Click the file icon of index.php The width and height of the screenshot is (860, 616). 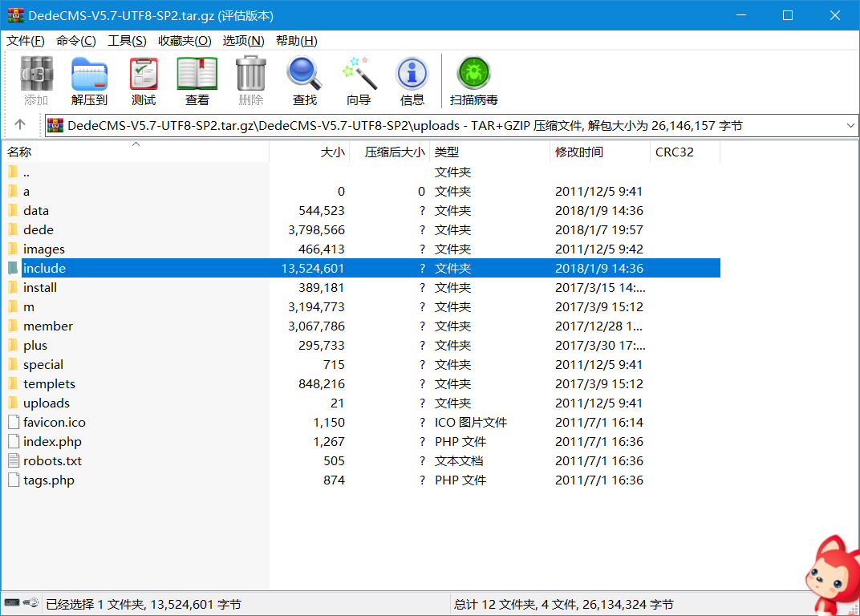coord(14,442)
